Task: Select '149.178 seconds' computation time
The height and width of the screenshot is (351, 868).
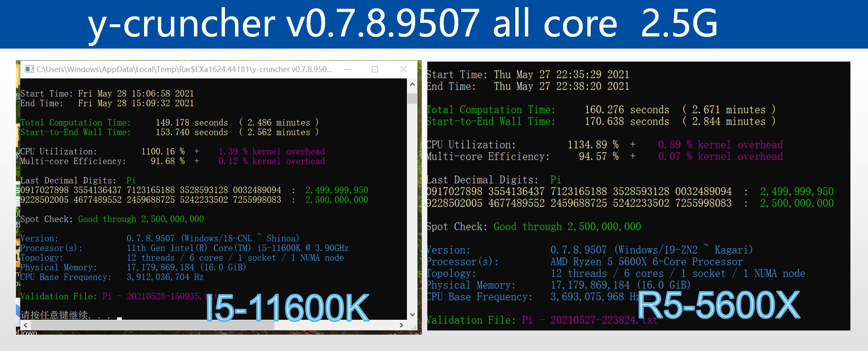Action: tap(192, 123)
